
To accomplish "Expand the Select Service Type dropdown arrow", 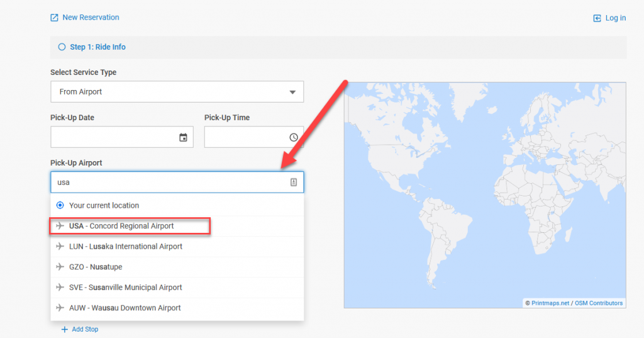I will click(292, 93).
